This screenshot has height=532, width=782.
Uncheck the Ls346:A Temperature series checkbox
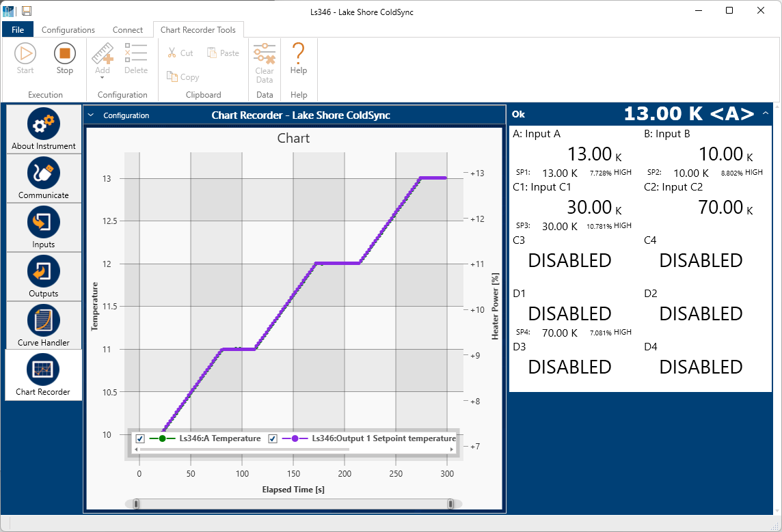click(140, 438)
